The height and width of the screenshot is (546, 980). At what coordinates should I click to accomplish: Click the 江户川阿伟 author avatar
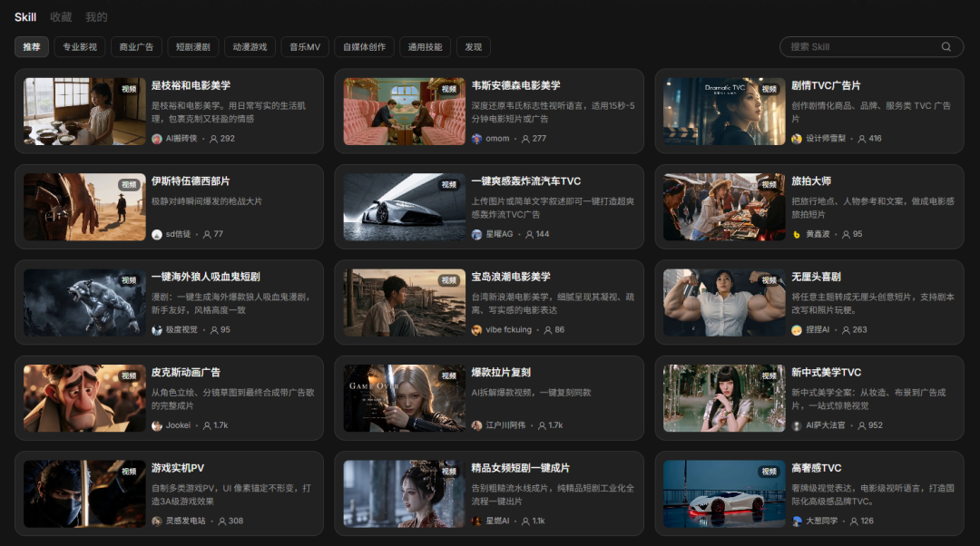point(477,425)
